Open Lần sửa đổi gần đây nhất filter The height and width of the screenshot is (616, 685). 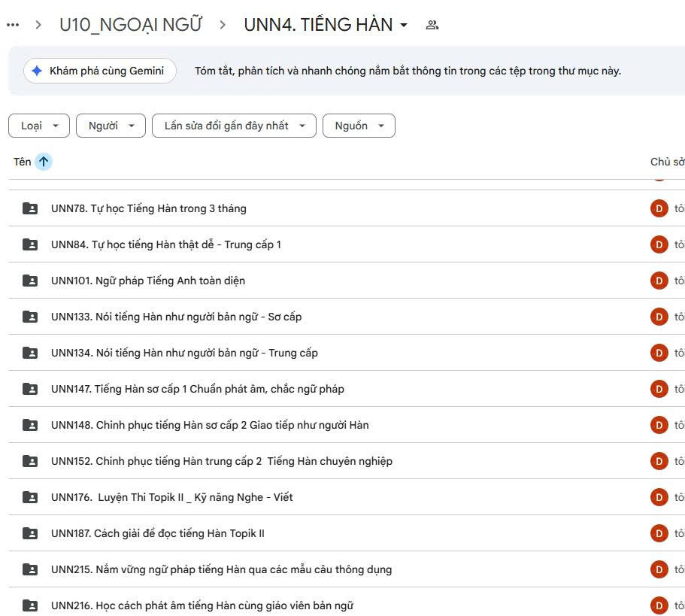click(234, 126)
